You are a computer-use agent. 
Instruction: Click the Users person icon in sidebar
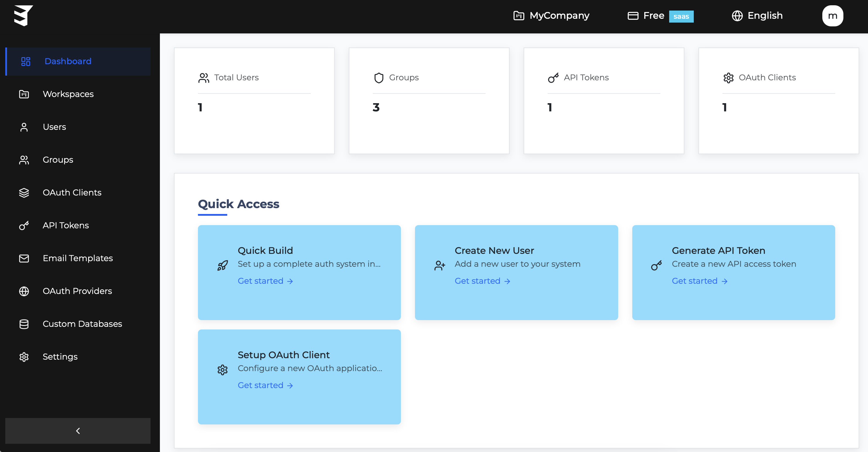pyautogui.click(x=24, y=127)
